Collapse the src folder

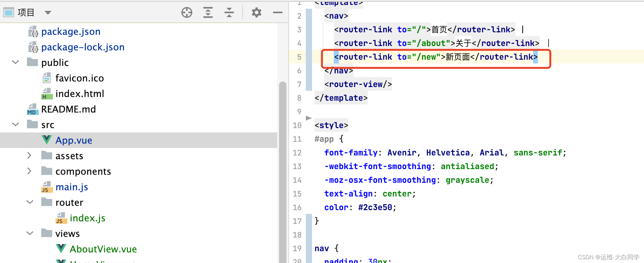click(x=16, y=124)
